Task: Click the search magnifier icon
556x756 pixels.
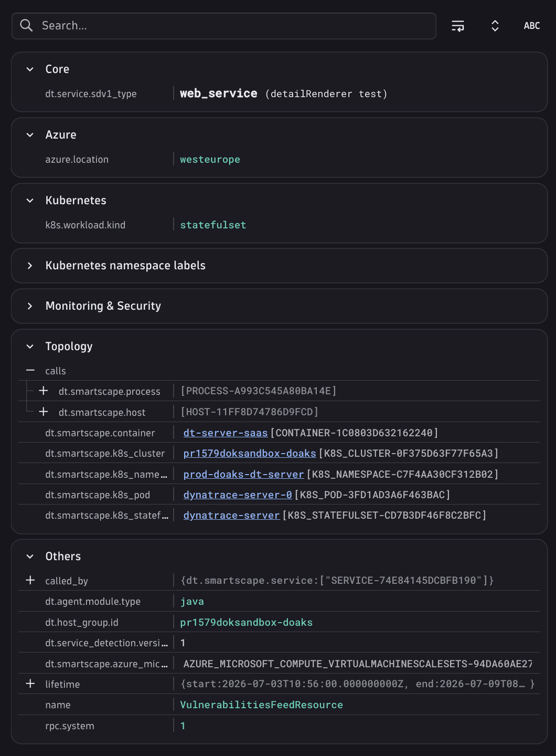Action: 26,25
